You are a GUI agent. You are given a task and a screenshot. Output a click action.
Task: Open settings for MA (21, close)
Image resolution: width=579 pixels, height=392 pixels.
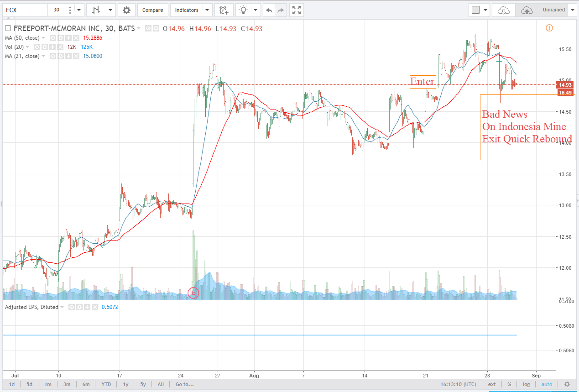(x=61, y=56)
